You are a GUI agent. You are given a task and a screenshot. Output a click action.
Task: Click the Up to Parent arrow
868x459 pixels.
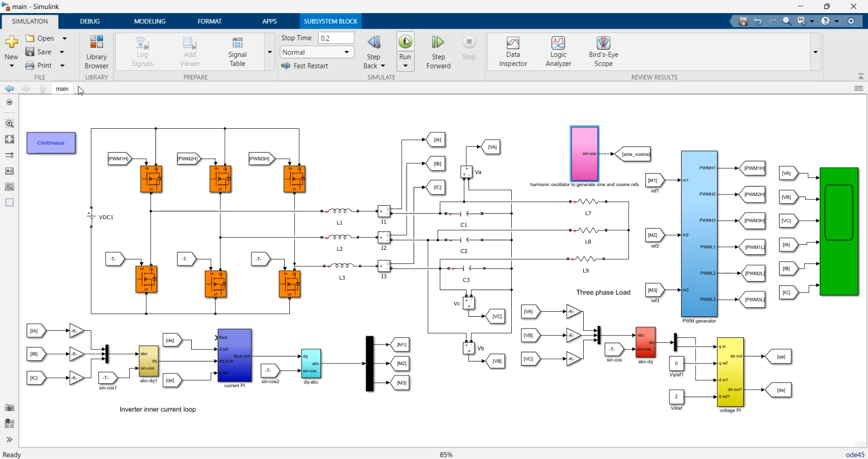pyautogui.click(x=43, y=88)
